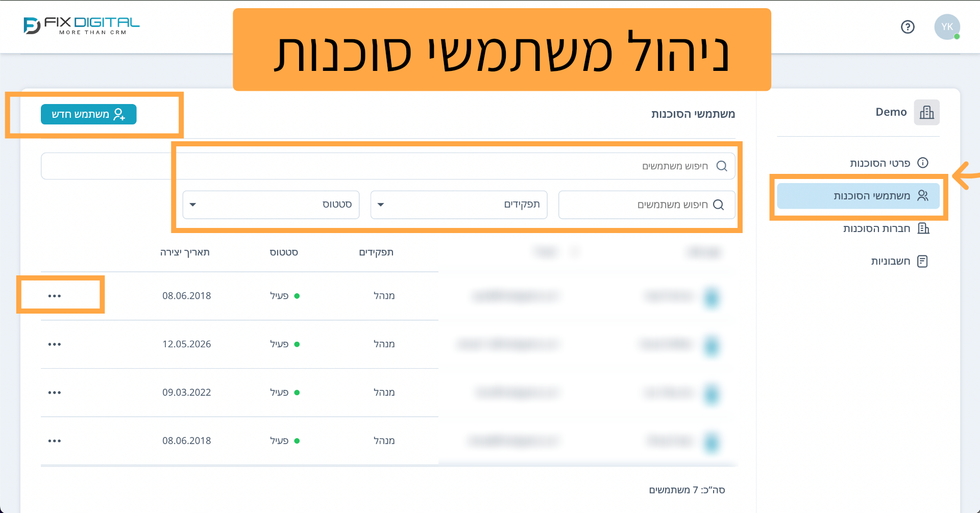Open the YK user avatar menu
Image resolution: width=980 pixels, height=513 pixels.
(947, 27)
